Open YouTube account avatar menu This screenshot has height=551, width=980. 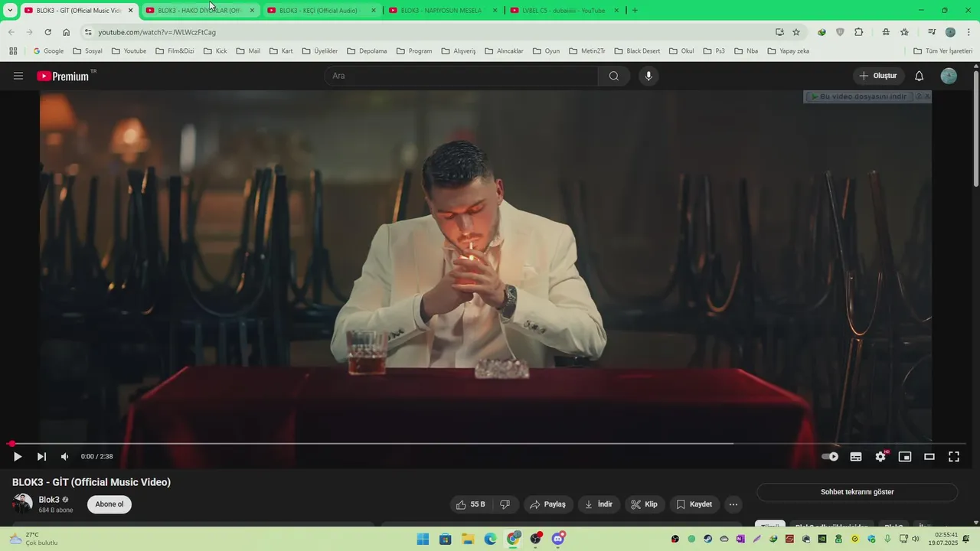point(949,76)
